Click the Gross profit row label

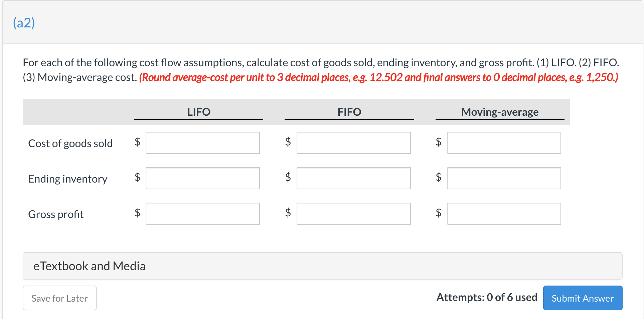(x=56, y=214)
